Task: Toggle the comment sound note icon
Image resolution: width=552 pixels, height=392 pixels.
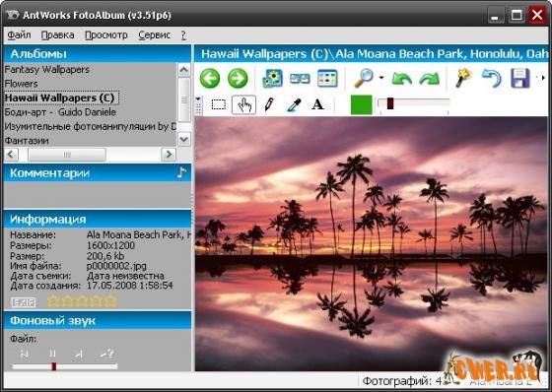Action: coord(181,172)
